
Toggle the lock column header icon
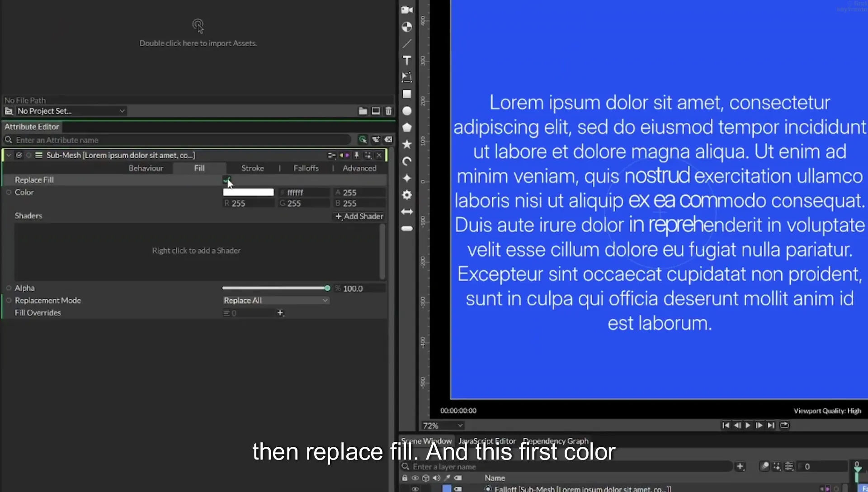(405, 478)
